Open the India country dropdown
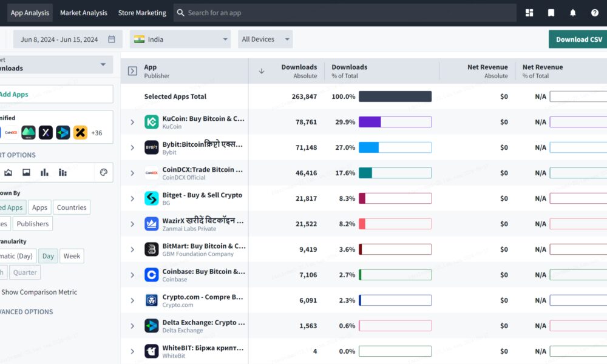Viewport: 607px width, 364px height. coord(181,39)
